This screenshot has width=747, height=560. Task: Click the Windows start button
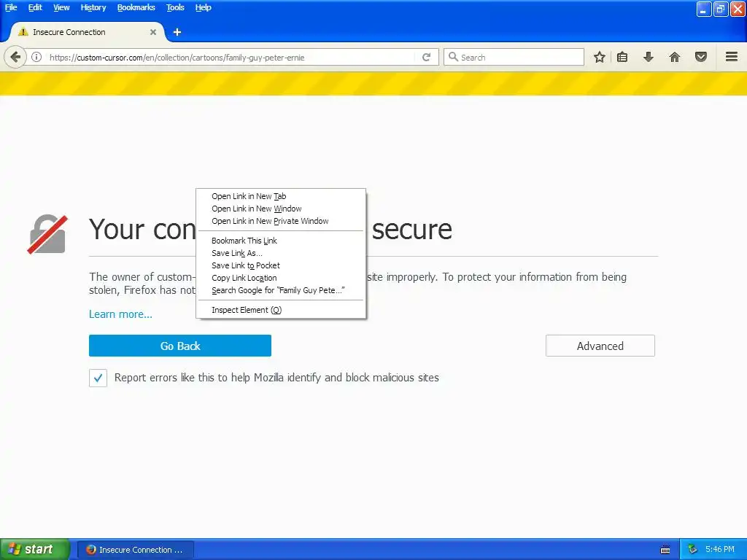click(x=35, y=550)
